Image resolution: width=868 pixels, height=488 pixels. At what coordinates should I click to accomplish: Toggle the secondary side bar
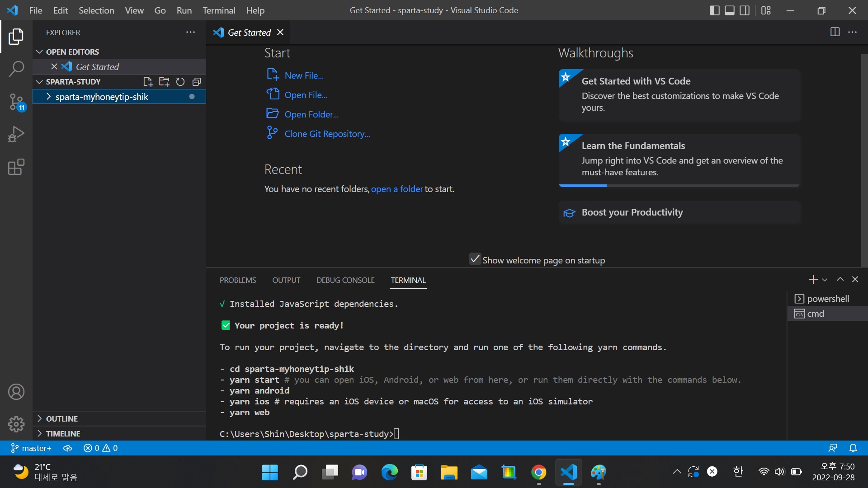tap(745, 10)
